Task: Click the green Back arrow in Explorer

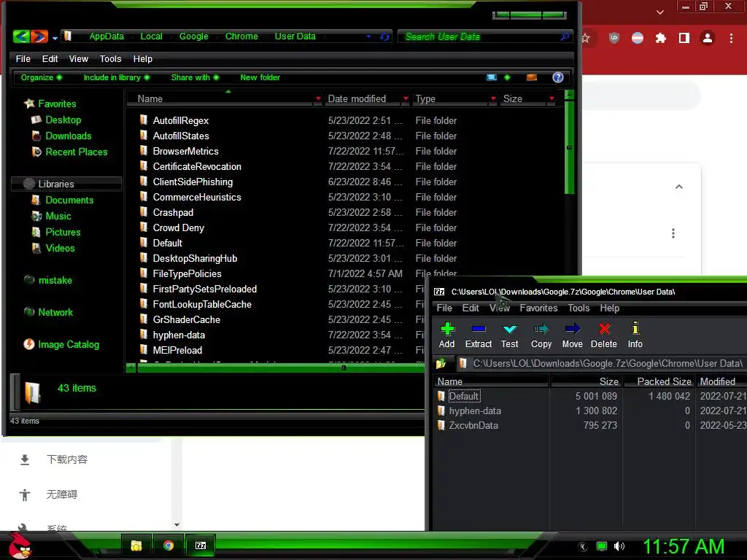Action: (21, 36)
